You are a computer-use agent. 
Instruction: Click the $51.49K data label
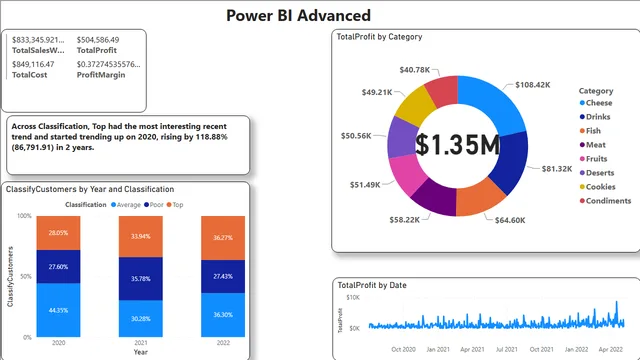pos(365,185)
